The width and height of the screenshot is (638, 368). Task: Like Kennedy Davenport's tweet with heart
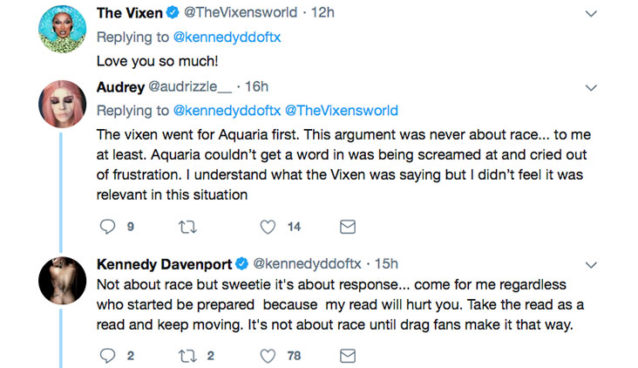point(268,356)
